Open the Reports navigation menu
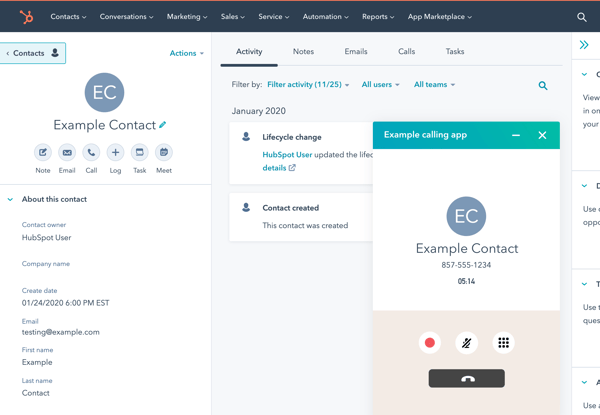 click(378, 17)
